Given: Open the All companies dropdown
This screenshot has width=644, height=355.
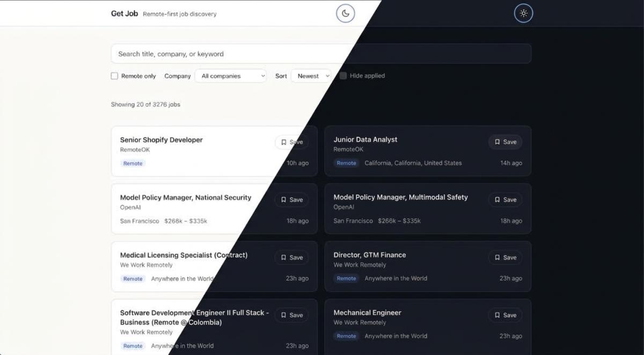Looking at the screenshot, I should tap(230, 76).
